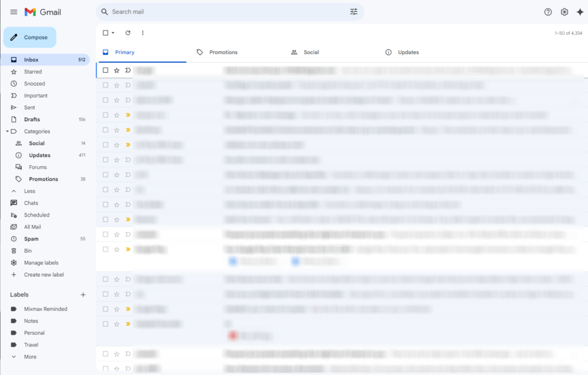Click the search options filter icon
The image size is (588, 375).
354,11
